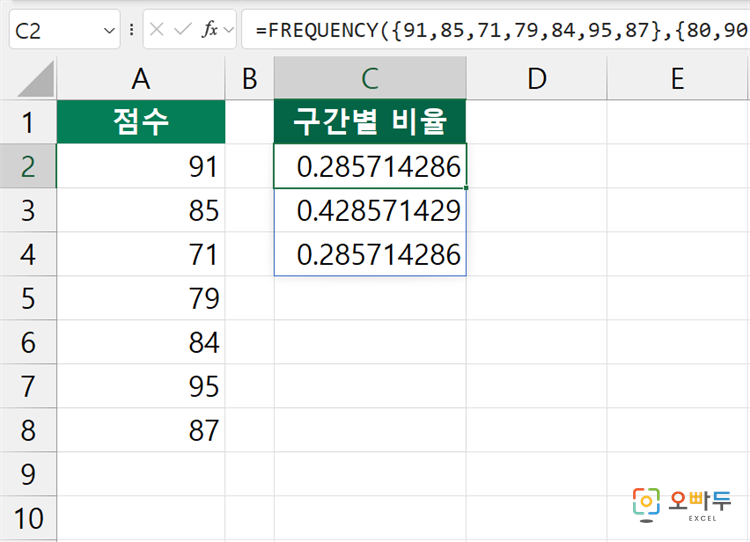750x542 pixels.
Task: Select row 2 header
Action: pos(28,166)
